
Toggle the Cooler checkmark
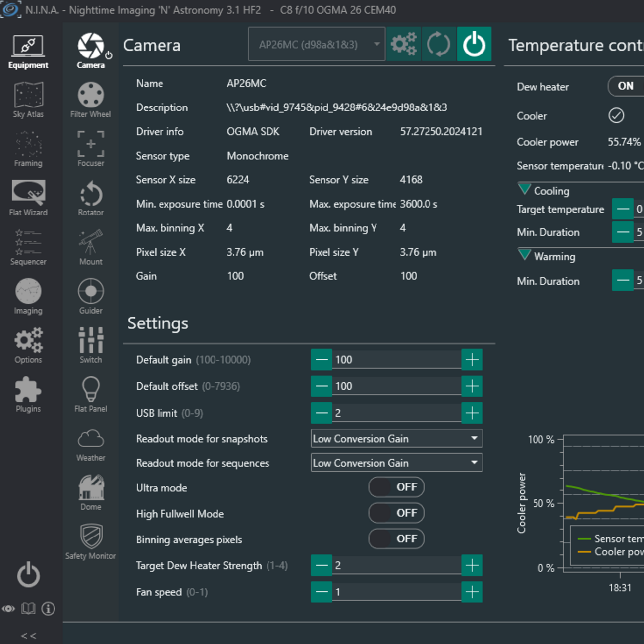pos(616,115)
